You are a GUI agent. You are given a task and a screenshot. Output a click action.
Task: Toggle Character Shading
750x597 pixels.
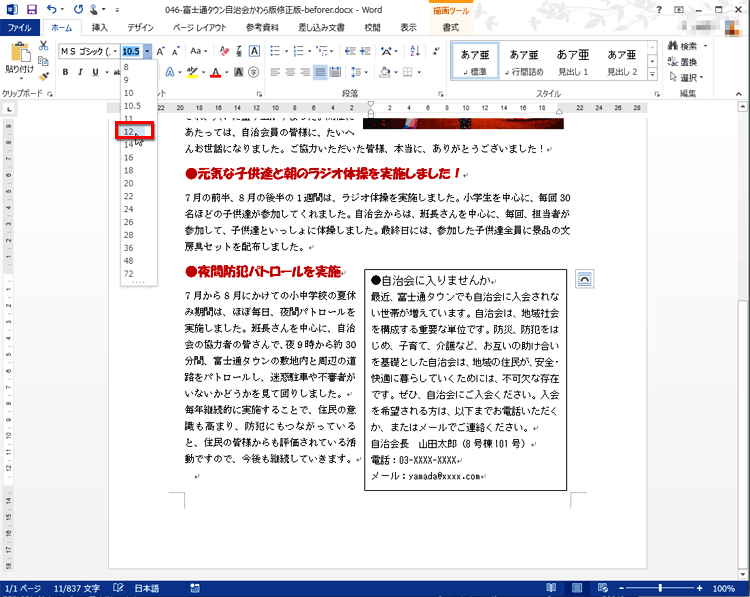pyautogui.click(x=239, y=72)
